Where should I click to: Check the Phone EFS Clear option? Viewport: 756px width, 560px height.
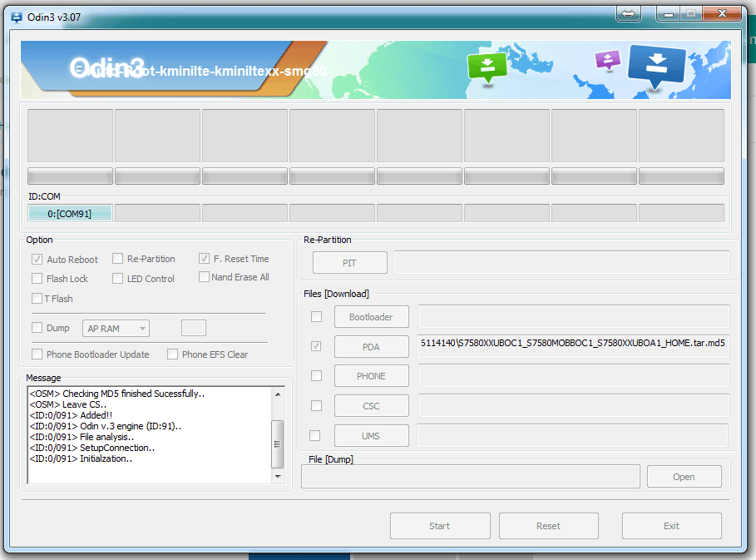pos(172,354)
